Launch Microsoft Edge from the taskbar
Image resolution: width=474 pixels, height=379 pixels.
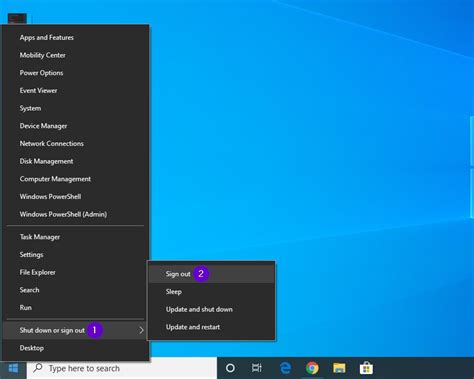tap(285, 368)
